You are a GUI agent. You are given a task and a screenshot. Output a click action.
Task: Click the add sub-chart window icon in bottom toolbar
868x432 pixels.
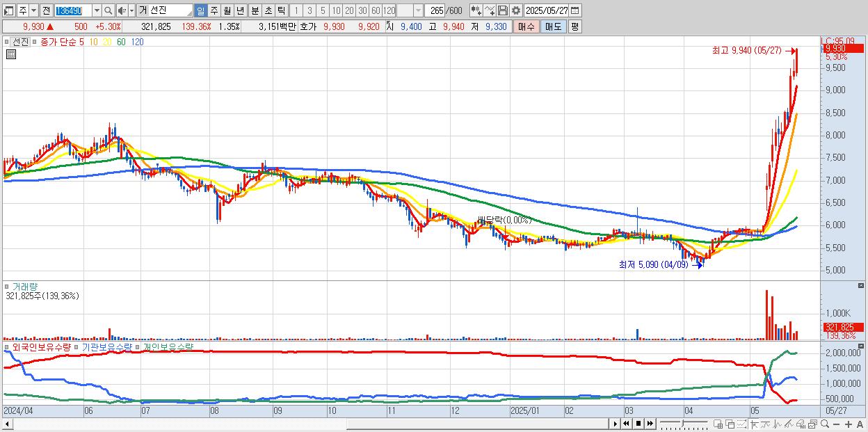pyautogui.click(x=718, y=424)
